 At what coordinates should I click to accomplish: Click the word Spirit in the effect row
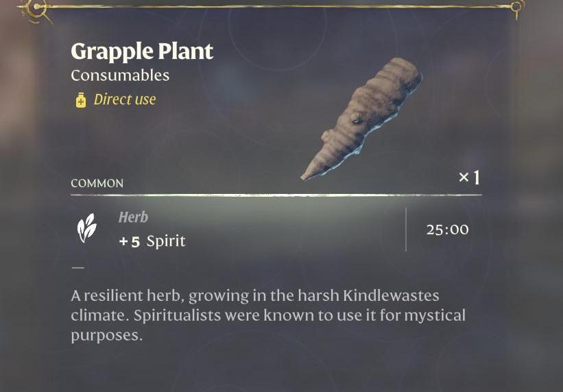[x=166, y=241]
